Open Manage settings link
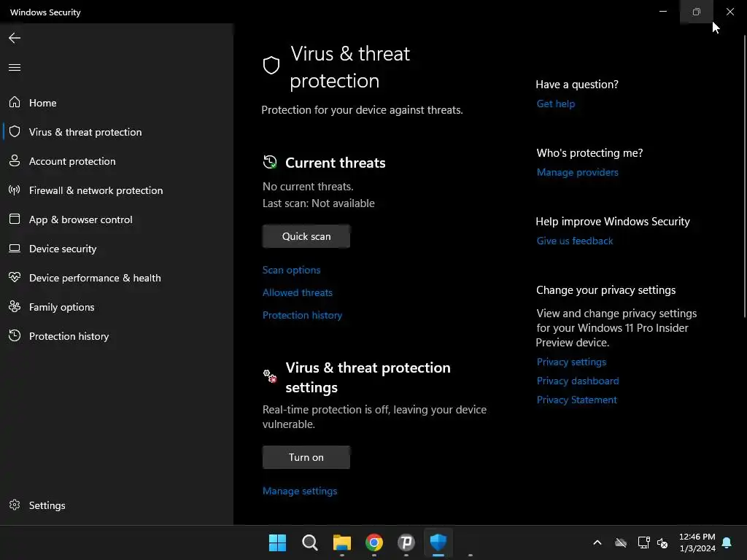 point(300,491)
